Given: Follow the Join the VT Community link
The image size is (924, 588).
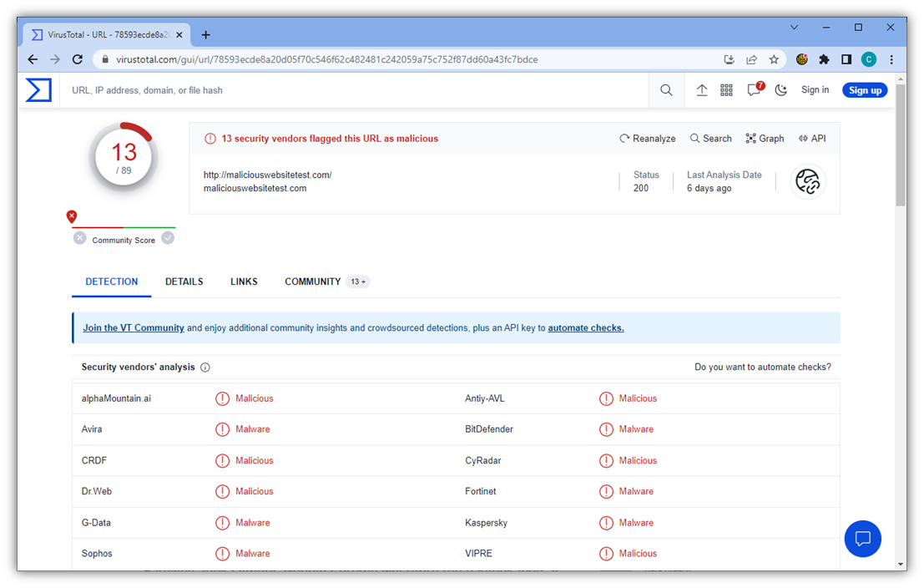Looking at the screenshot, I should coord(133,327).
